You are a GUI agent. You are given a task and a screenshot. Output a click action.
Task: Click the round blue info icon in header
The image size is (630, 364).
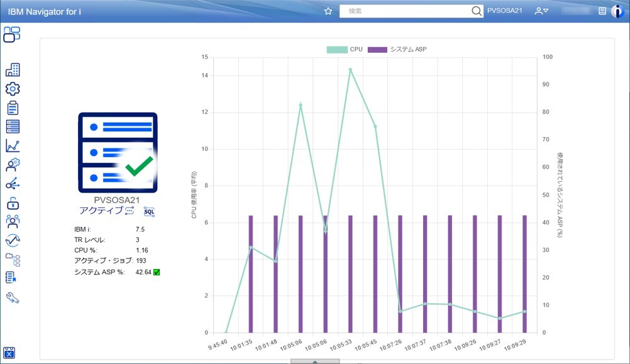[617, 11]
